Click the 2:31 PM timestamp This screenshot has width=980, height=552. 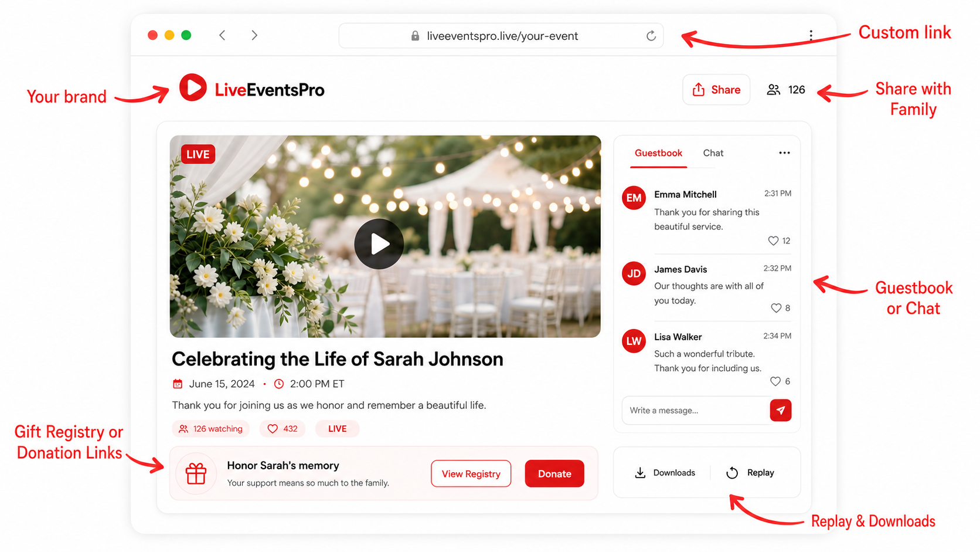pyautogui.click(x=778, y=193)
